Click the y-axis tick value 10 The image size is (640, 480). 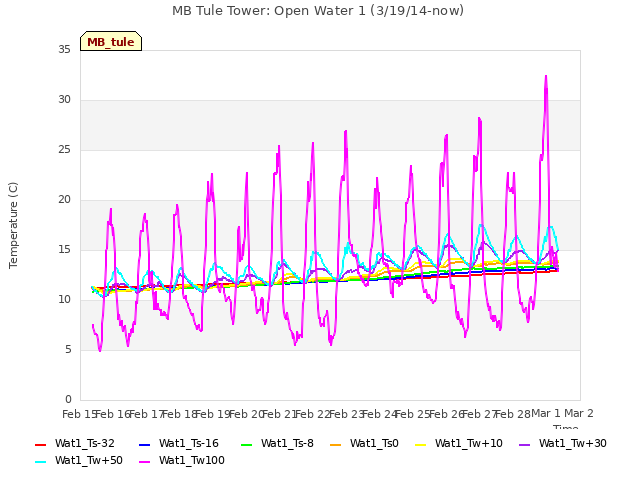coord(64,300)
